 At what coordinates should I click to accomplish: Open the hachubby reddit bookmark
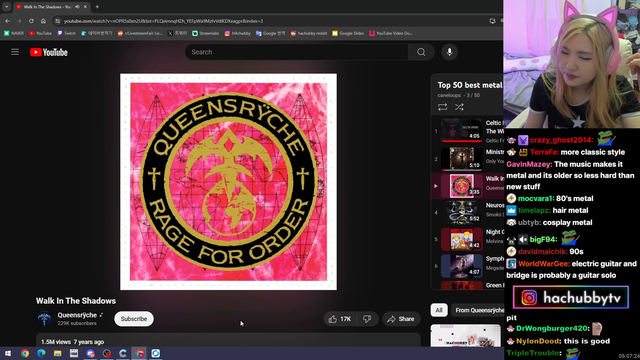click(309, 33)
